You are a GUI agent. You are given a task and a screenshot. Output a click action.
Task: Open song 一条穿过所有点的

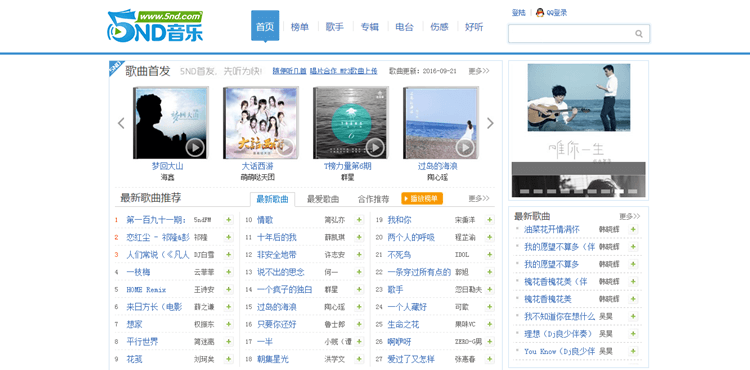tap(419, 272)
